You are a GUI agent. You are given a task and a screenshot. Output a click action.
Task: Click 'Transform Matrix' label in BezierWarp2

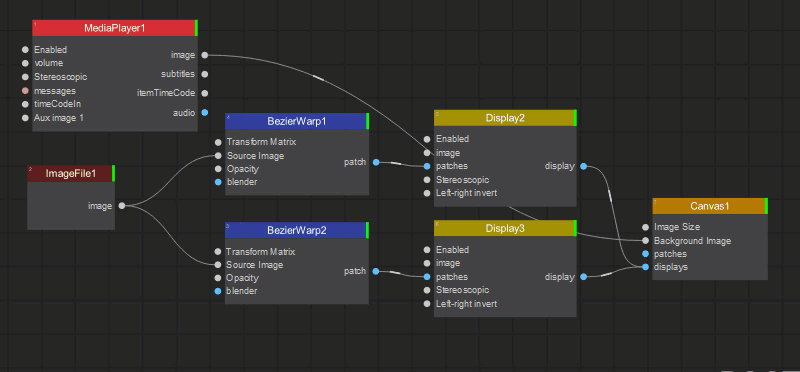coord(261,252)
